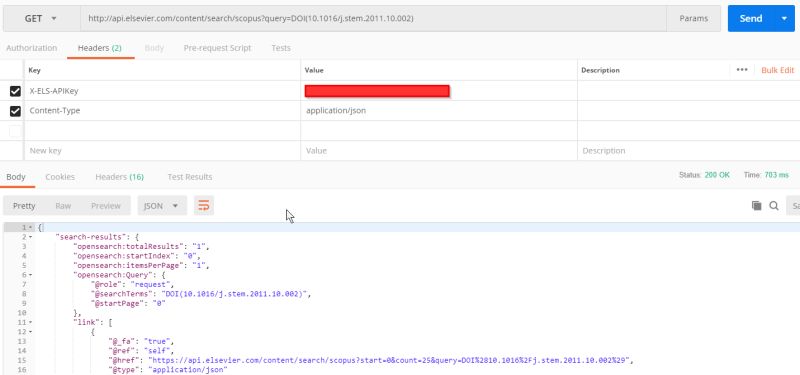Viewport: 800px width, 375px height.
Task: Click the new header Value field
Action: (x=439, y=151)
